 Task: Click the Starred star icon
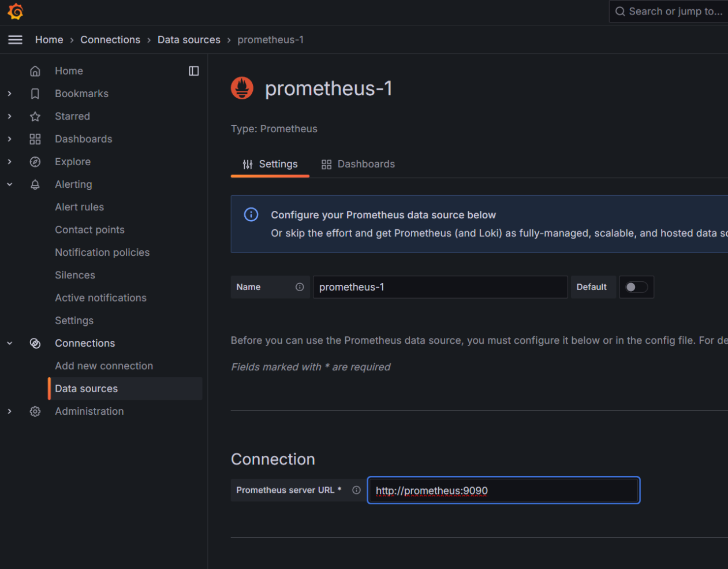click(35, 116)
